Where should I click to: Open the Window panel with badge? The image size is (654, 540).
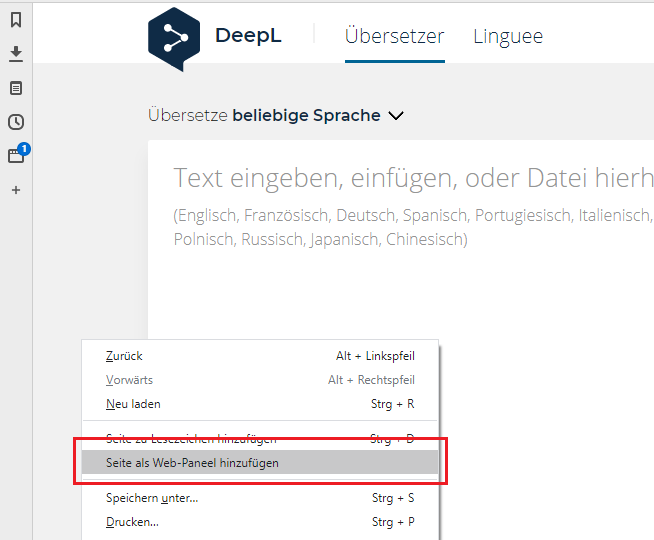(16, 156)
